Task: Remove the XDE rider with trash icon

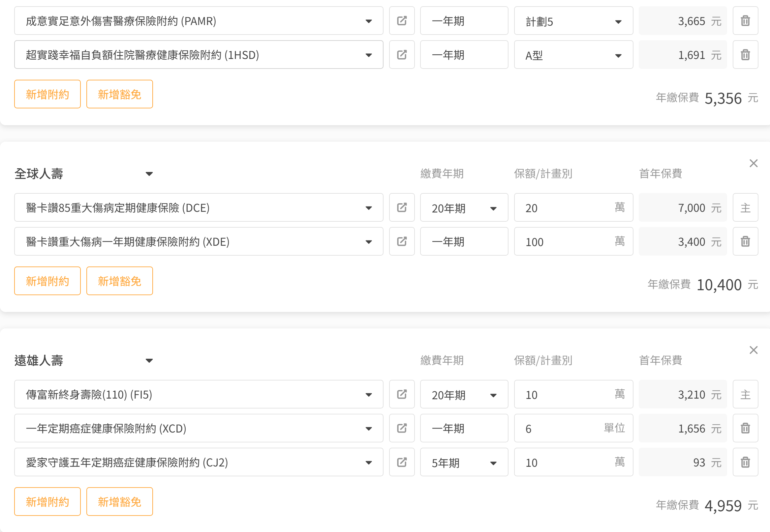Action: tap(745, 241)
